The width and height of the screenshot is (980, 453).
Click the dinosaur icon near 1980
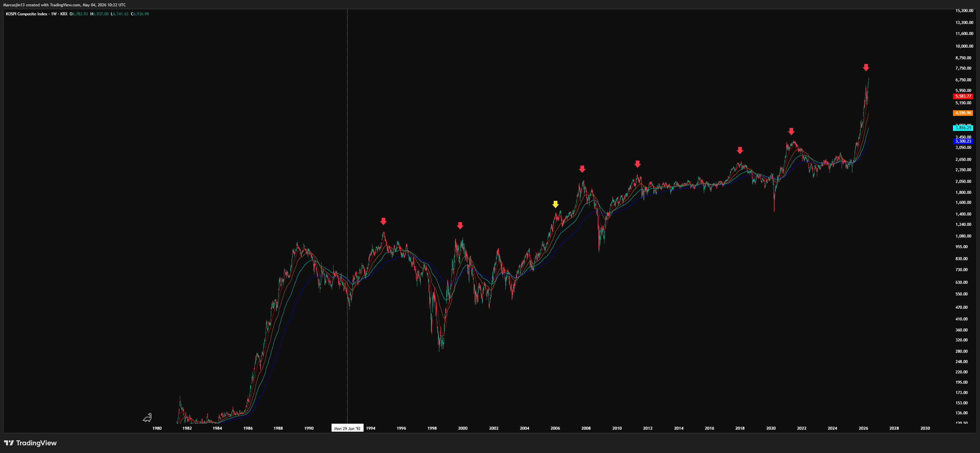[147, 418]
